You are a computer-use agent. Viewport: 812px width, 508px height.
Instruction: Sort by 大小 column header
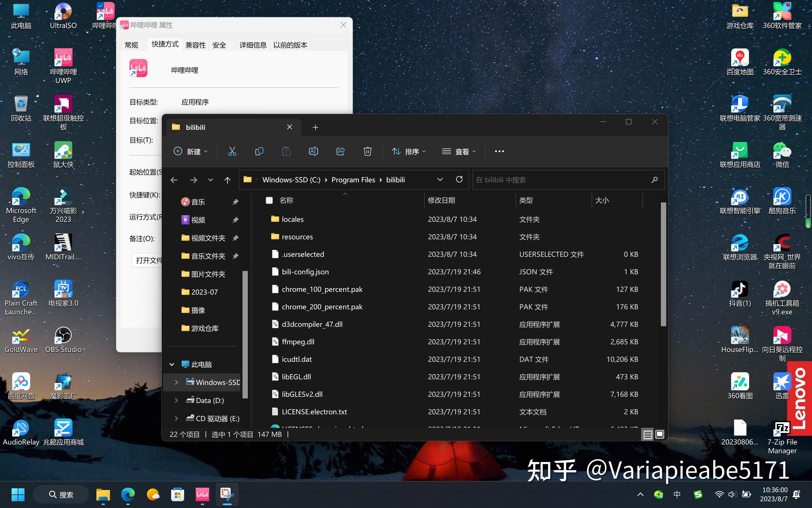pos(617,200)
